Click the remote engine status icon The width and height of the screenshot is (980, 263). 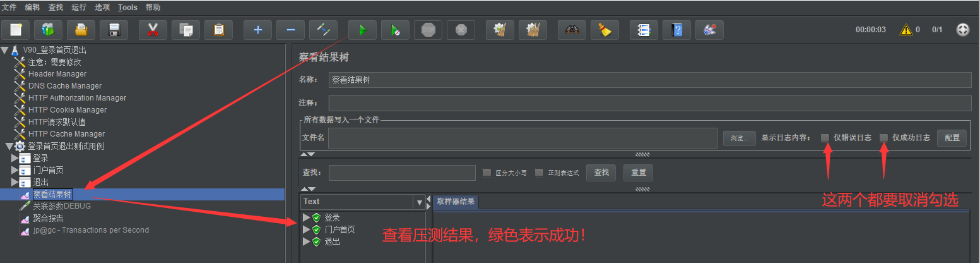(963, 30)
